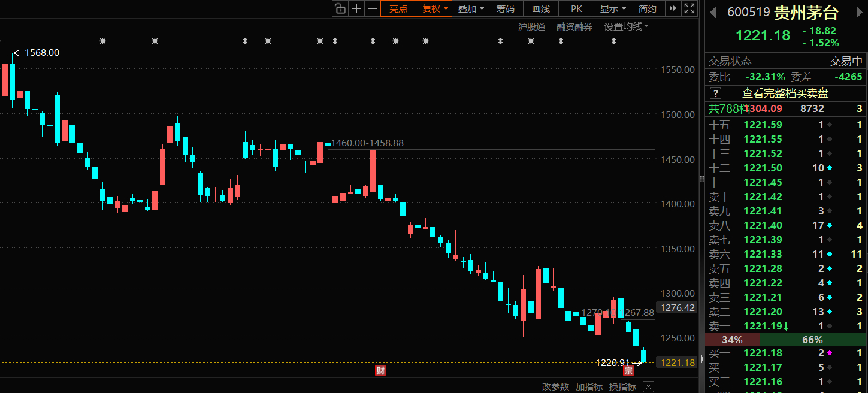Click the 委比 -32.31% value
The height and width of the screenshot is (393, 868).
(765, 77)
